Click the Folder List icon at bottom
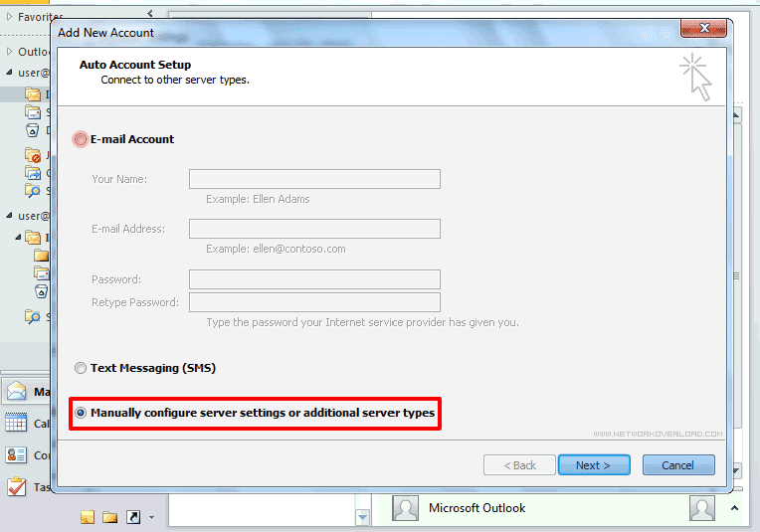Viewport: 760px width, 532px height. [x=109, y=517]
